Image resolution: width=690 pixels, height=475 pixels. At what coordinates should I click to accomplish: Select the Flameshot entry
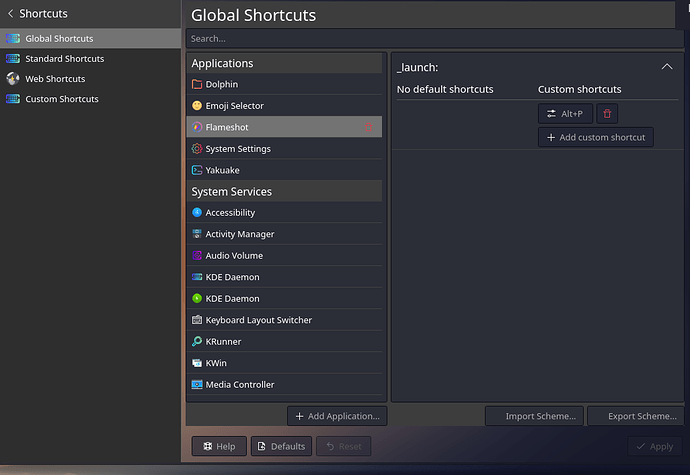284,127
